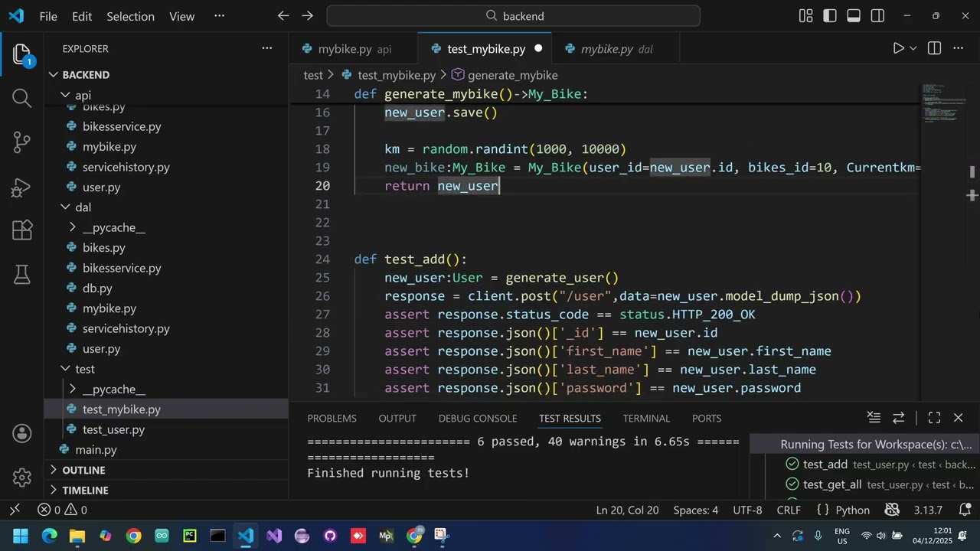Image resolution: width=980 pixels, height=551 pixels.
Task: Open the Manage gear menu
Action: pyautogui.click(x=21, y=478)
